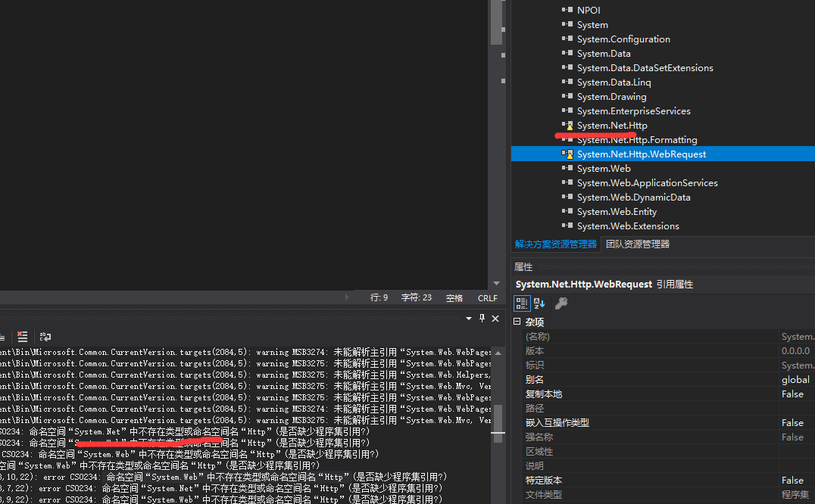This screenshot has width=815, height=504.
Task: Sort properties alphabetically with A-Z icon
Action: tap(539, 303)
